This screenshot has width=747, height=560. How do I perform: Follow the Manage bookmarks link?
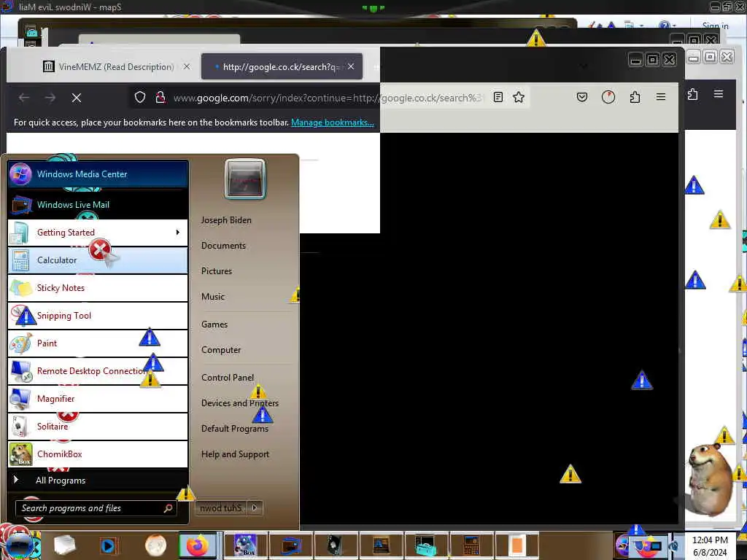point(333,122)
